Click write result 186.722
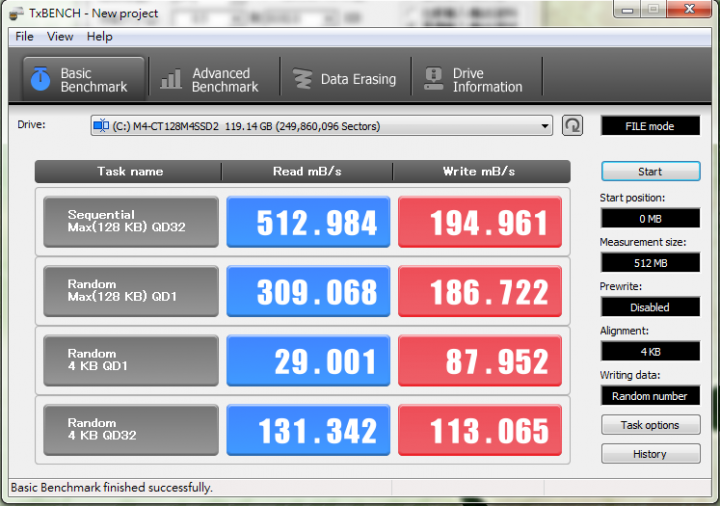This screenshot has height=506, width=720. [x=480, y=291]
